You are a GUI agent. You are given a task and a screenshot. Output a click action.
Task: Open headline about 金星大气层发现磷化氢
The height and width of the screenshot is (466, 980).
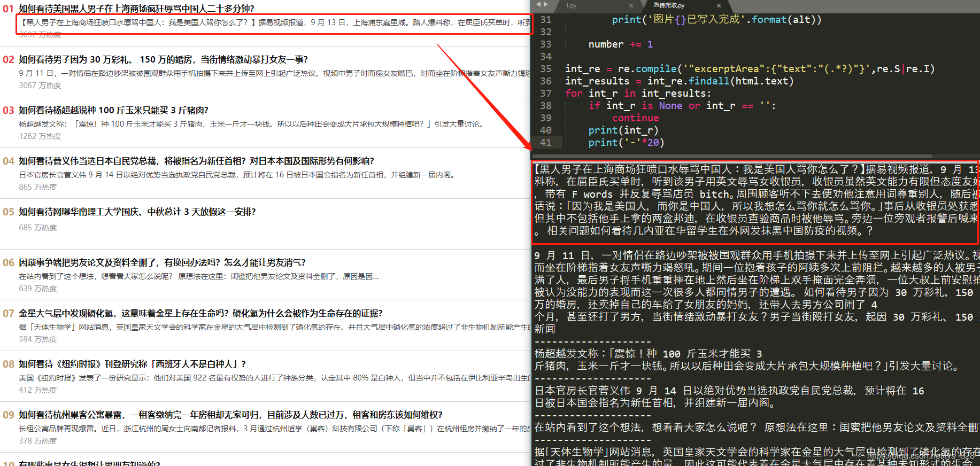(x=200, y=313)
